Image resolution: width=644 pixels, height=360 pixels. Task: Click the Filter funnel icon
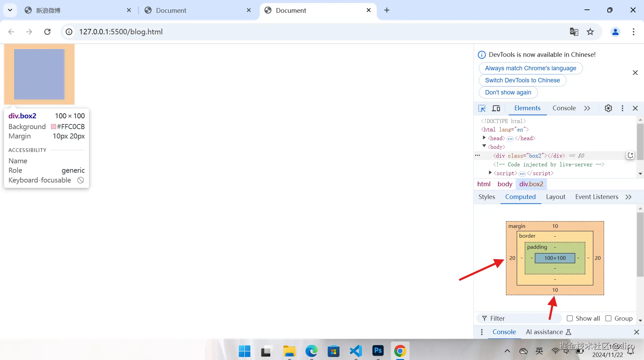pyautogui.click(x=484, y=318)
